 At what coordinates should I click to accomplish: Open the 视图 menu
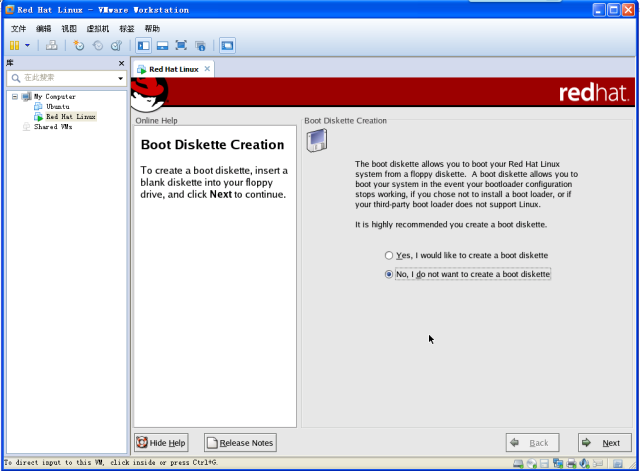pos(69,29)
